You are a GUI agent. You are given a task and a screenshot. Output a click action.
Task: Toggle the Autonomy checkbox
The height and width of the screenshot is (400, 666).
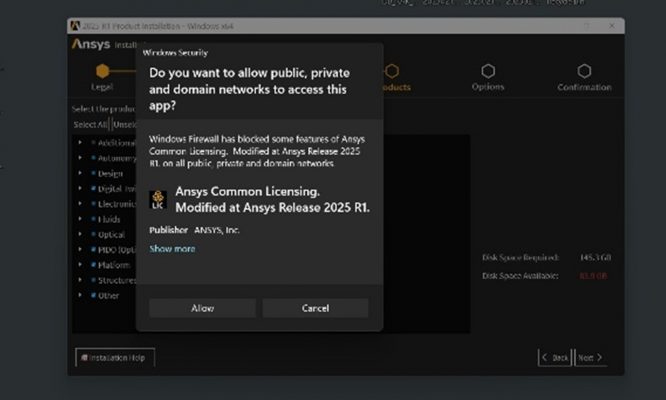(x=93, y=158)
